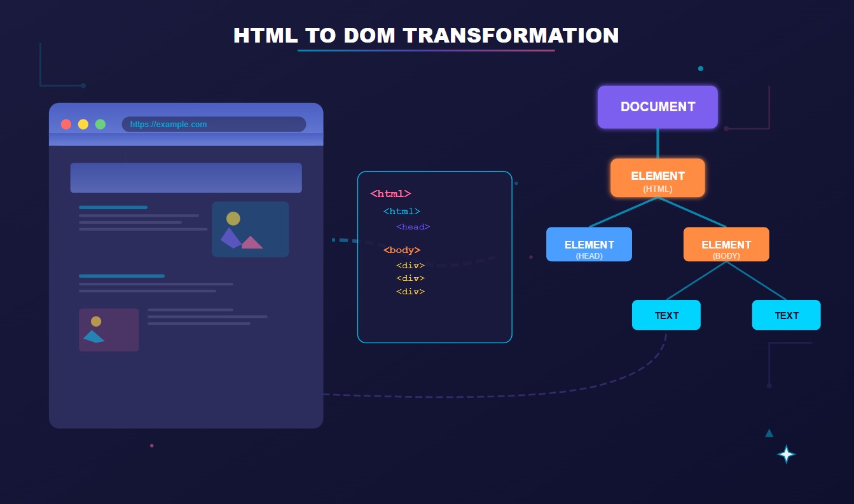854x504 pixels.
Task: Click the pink dot below the browser window
Action: 151,446
